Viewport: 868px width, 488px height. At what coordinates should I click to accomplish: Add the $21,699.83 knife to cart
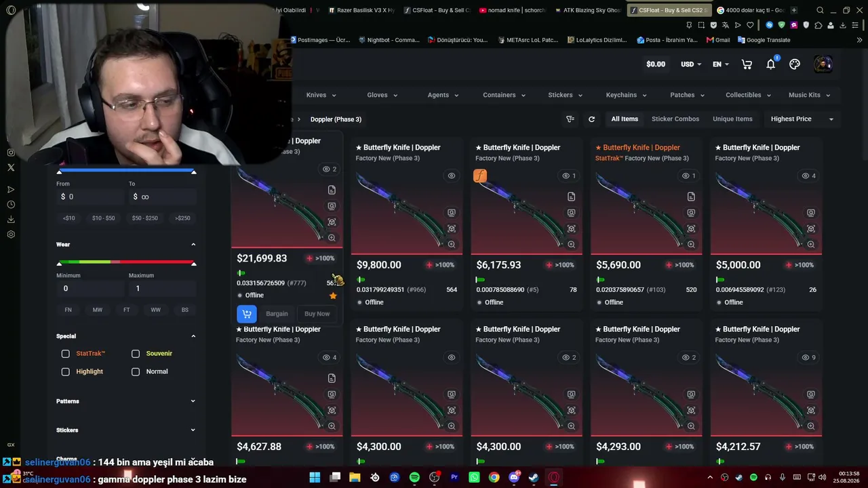(x=247, y=314)
